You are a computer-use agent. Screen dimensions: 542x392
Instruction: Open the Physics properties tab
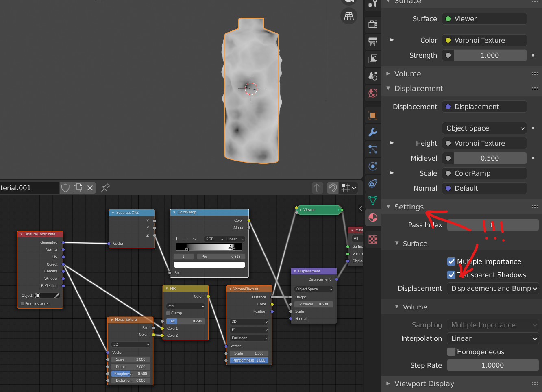(372, 166)
